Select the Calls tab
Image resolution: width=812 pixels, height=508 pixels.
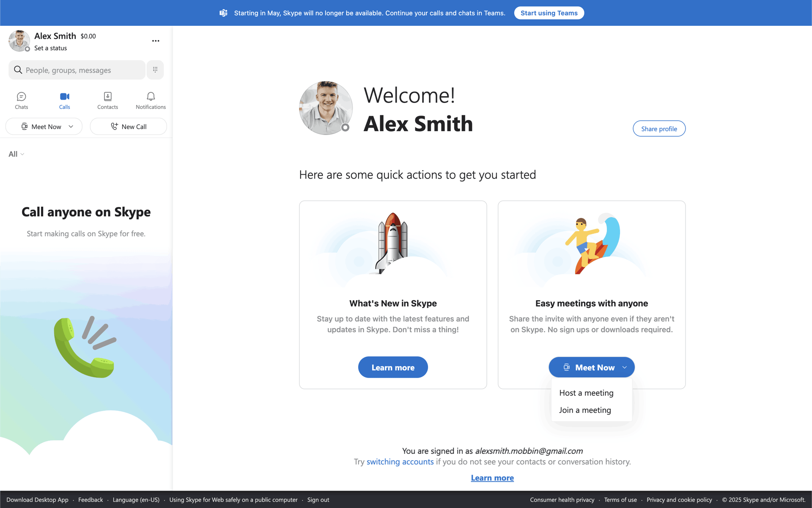[x=64, y=101]
